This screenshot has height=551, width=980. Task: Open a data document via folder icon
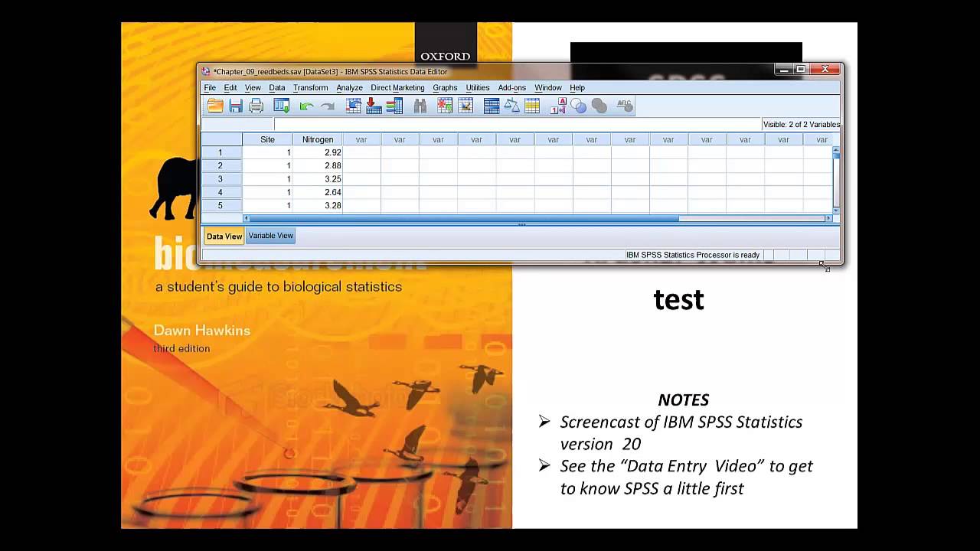tap(215, 106)
